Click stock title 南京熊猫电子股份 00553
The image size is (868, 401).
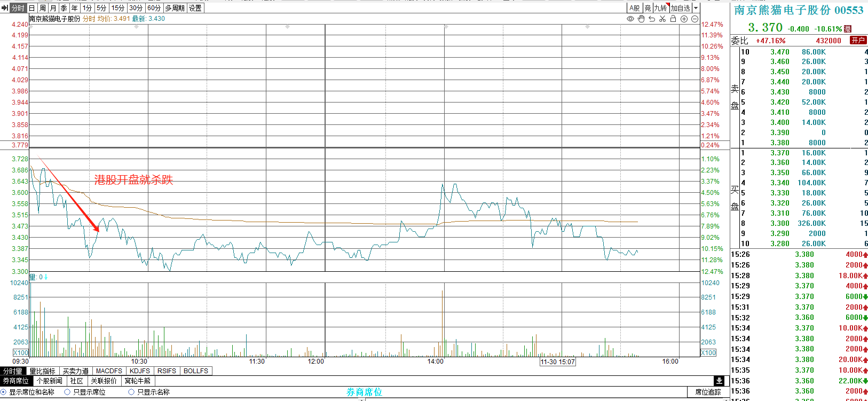[x=799, y=10]
